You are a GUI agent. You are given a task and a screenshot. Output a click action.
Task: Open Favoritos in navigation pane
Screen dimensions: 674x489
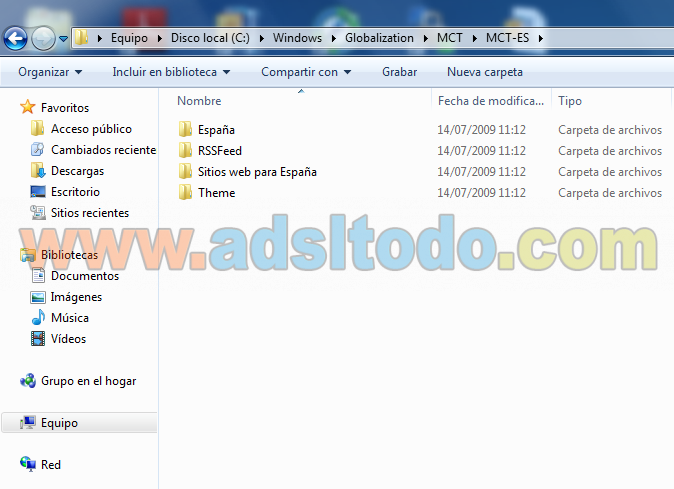pos(65,107)
